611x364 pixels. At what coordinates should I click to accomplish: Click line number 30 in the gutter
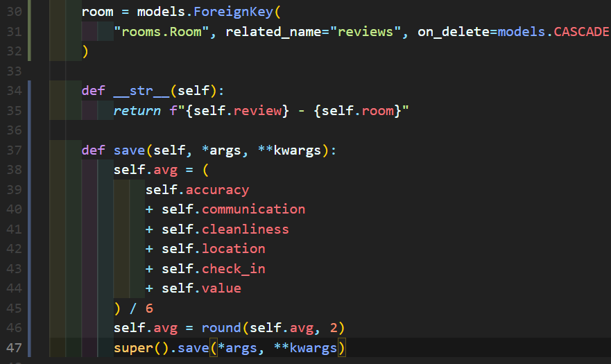pyautogui.click(x=15, y=12)
